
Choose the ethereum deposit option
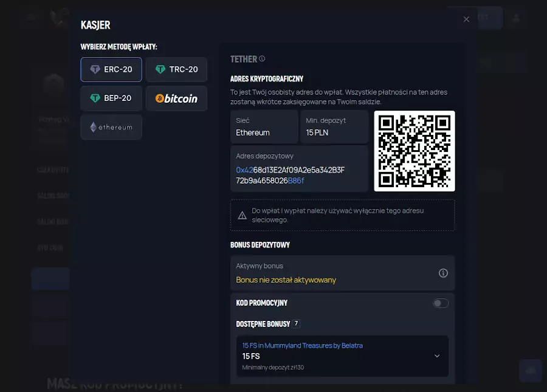tap(111, 127)
